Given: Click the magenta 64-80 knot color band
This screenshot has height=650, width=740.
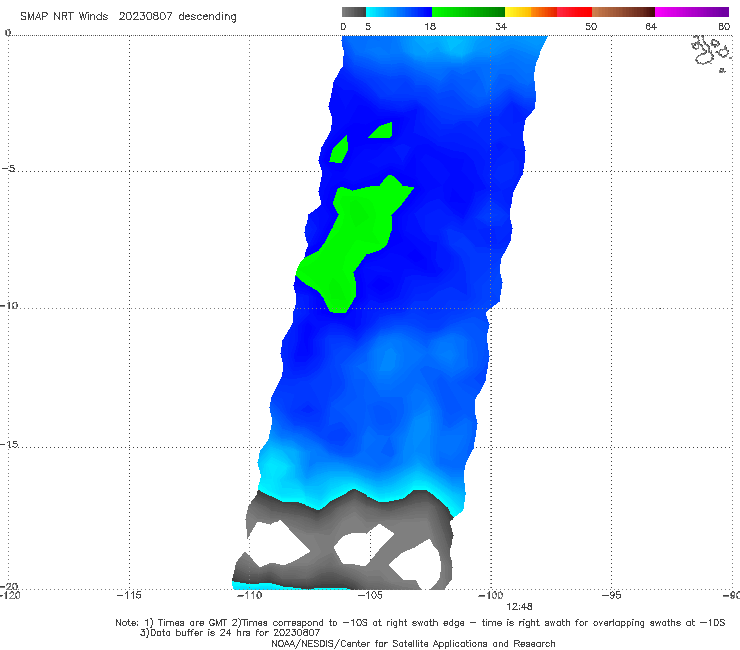Looking at the screenshot, I should point(692,12).
